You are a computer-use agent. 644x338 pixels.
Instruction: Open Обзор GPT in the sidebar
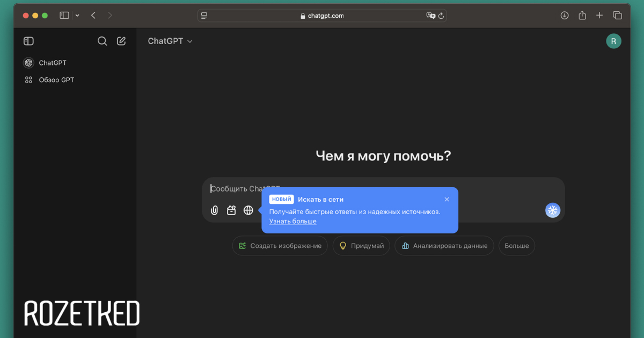click(56, 80)
